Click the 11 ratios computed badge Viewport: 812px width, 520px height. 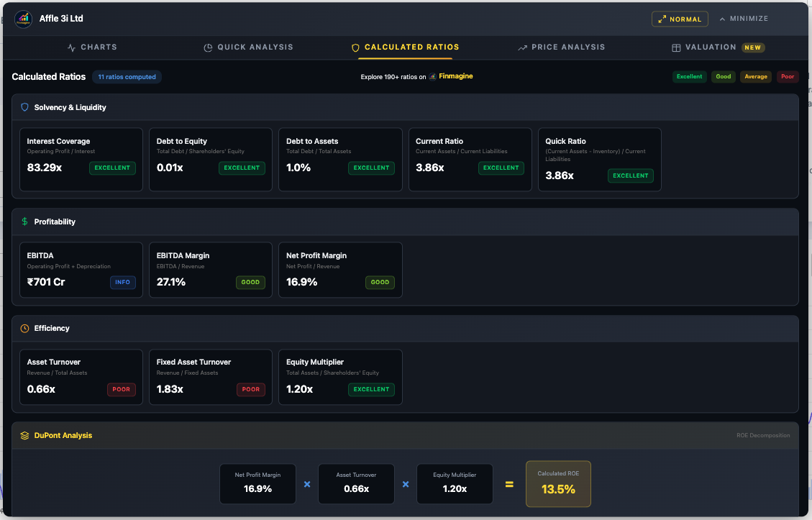(x=127, y=77)
